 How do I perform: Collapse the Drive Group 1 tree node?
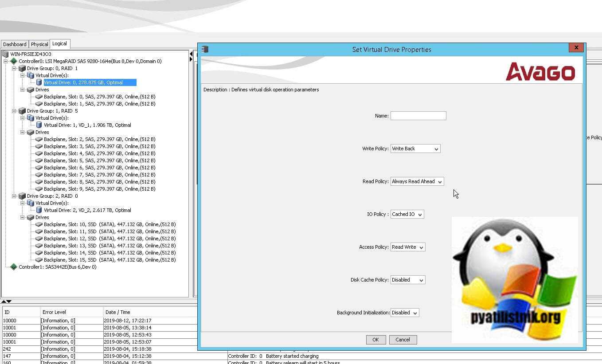(x=14, y=111)
